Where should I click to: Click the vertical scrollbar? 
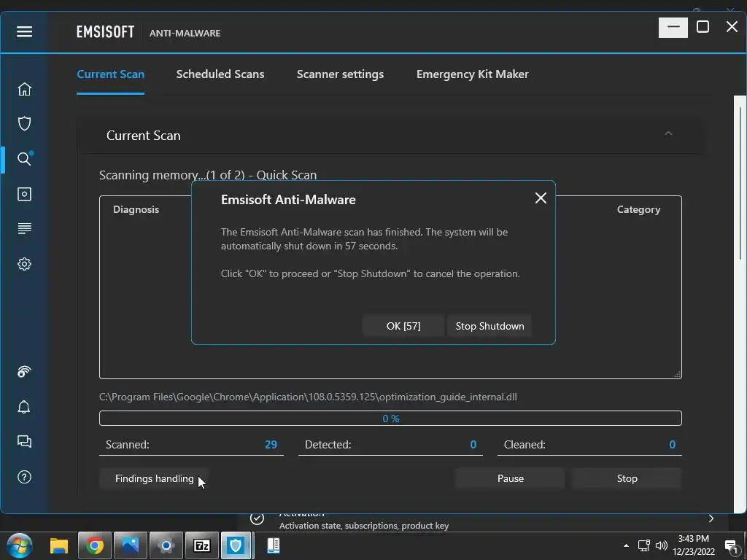click(740, 183)
